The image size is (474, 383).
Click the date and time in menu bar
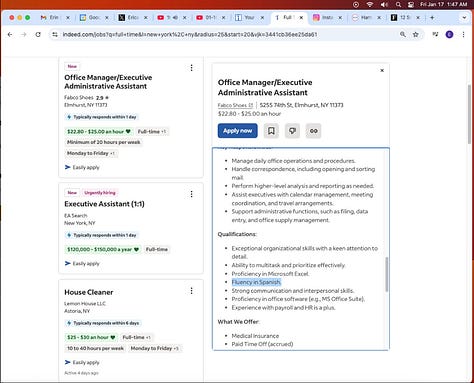[x=443, y=4]
